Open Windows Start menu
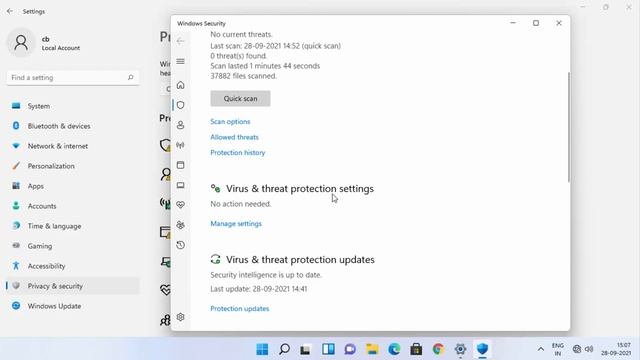Viewport: 640px width, 360px height. 262,349
